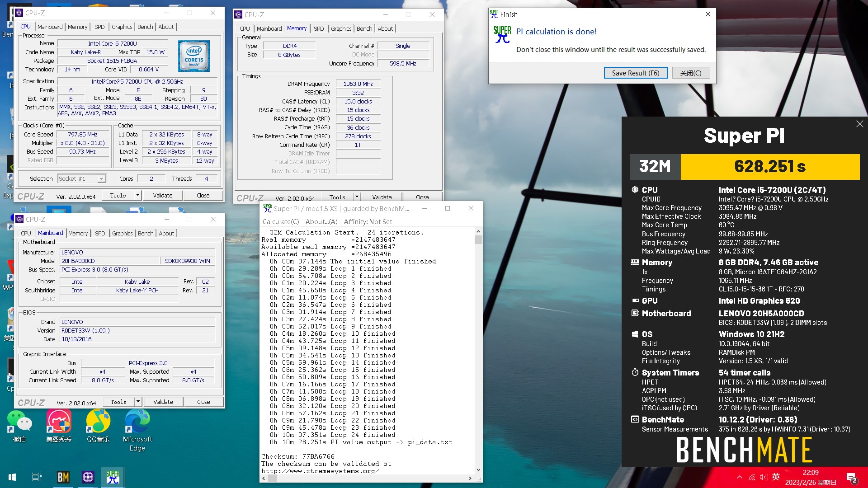Screen dimensions: 868x488
Task: Click Close in Mainboard CPU-Z window
Action: point(203,401)
